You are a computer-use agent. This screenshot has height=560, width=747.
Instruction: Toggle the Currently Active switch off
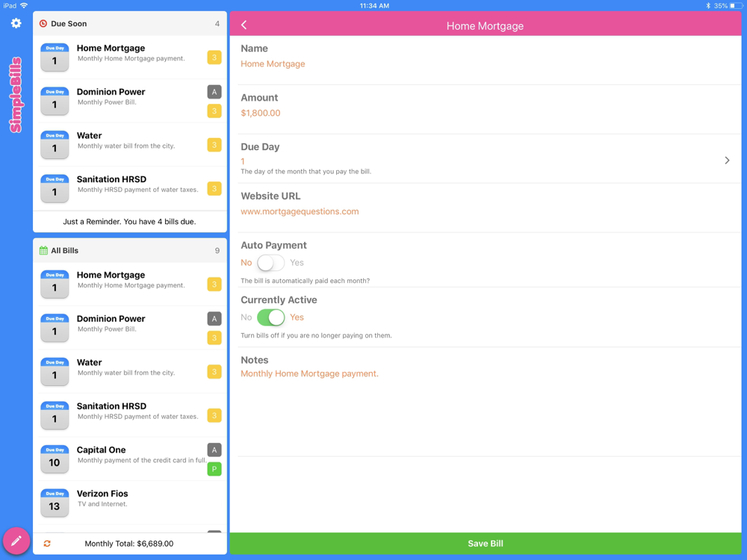pyautogui.click(x=270, y=317)
